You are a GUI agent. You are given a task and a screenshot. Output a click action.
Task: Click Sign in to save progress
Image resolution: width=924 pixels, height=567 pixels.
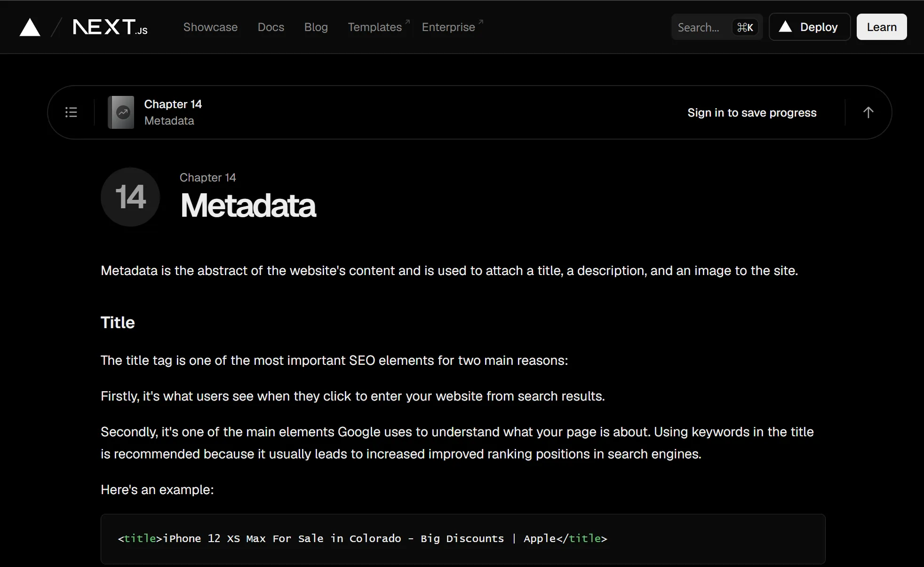click(x=752, y=113)
